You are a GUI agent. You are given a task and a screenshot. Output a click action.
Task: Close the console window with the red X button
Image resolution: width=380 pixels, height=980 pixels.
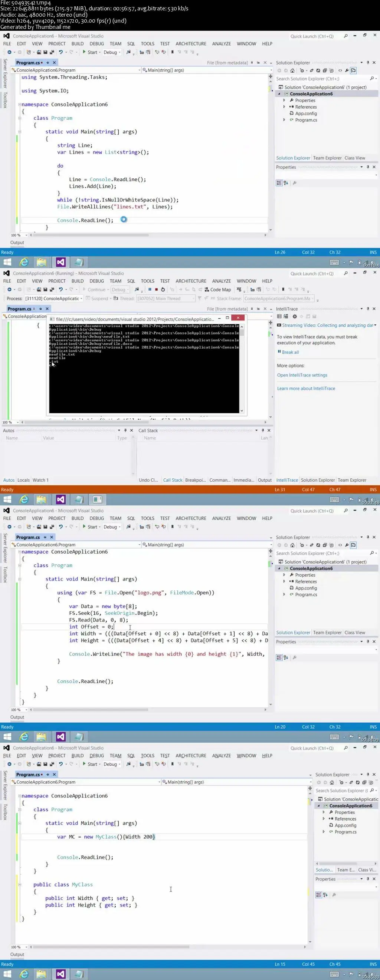(237, 318)
